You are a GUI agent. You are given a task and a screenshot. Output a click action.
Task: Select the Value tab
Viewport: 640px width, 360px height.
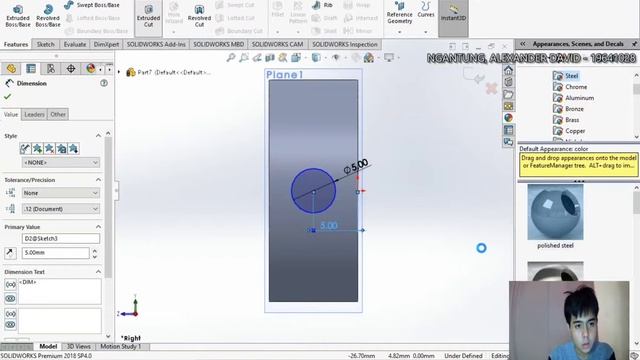tap(11, 114)
